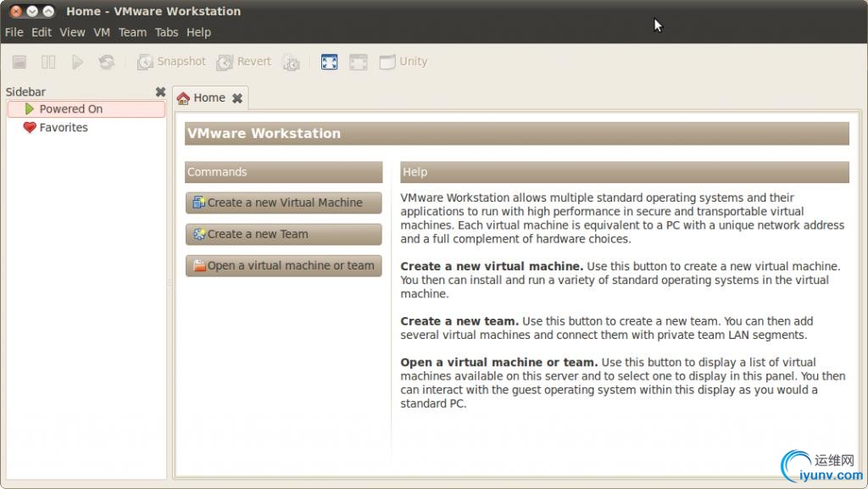Open the VM menu
This screenshot has width=868, height=489.
(x=102, y=32)
